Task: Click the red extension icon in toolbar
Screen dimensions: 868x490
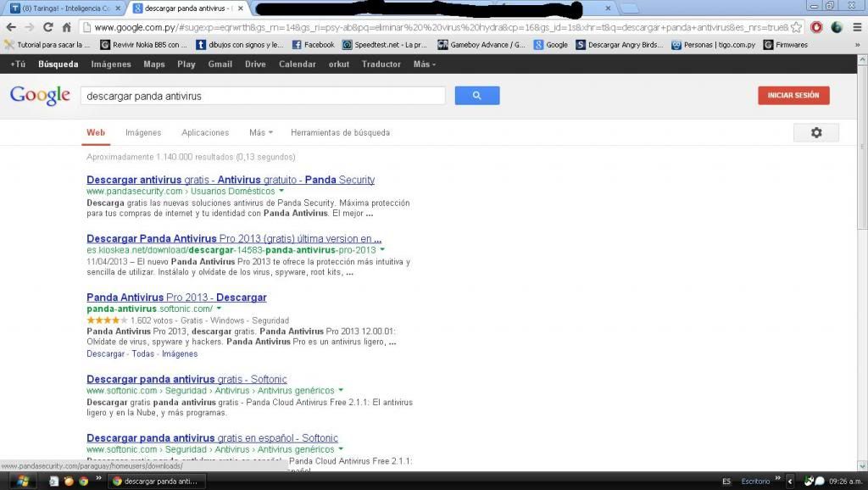Action: (x=816, y=27)
